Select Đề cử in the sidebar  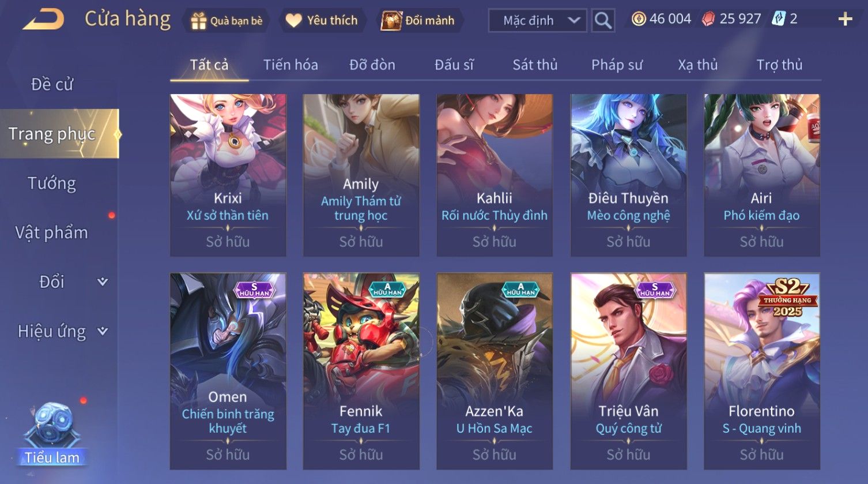point(52,84)
